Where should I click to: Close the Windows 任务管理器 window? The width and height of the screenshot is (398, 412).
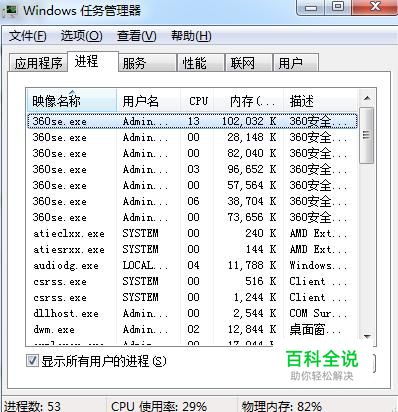tap(375, 7)
